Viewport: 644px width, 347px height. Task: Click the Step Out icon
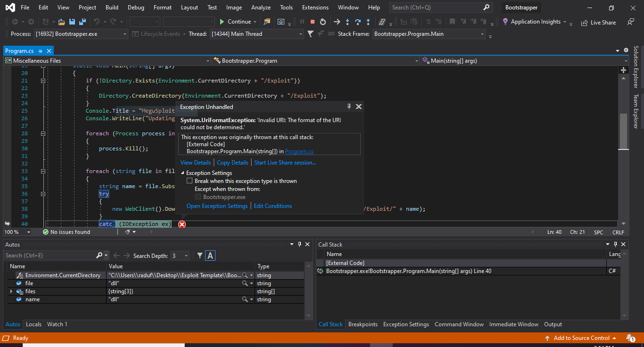(x=368, y=22)
